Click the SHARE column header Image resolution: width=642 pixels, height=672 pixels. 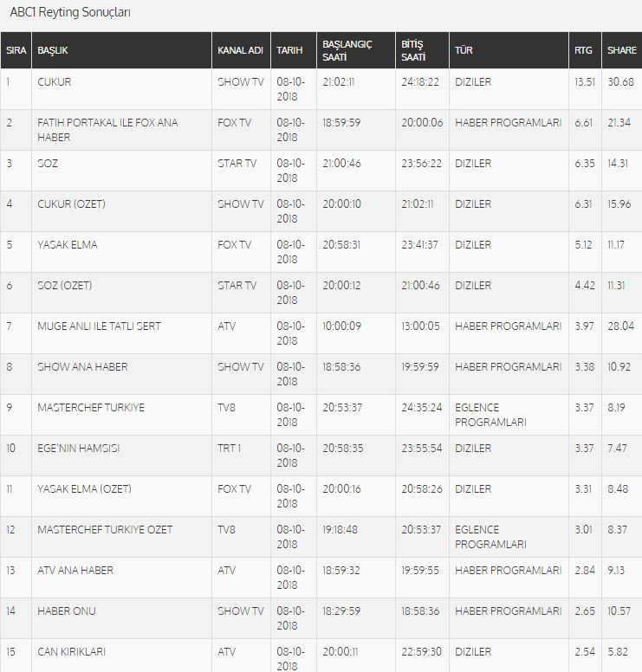(x=622, y=50)
